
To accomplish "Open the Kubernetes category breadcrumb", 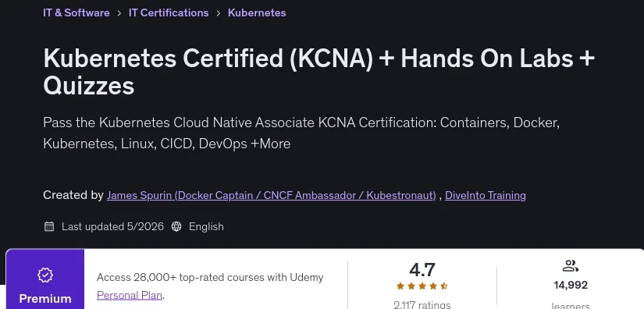I will pos(257,12).
